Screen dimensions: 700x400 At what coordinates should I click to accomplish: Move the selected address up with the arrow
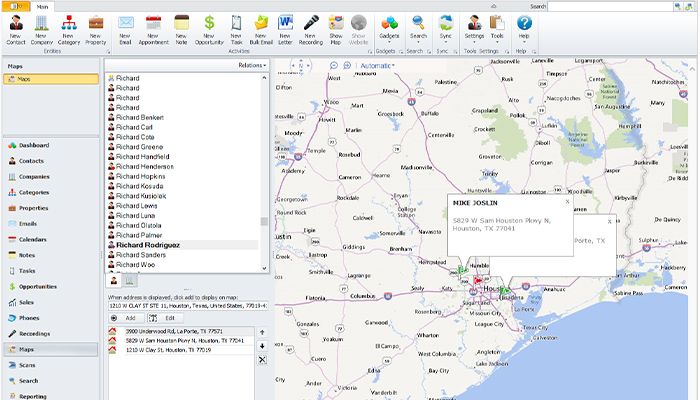click(262, 331)
